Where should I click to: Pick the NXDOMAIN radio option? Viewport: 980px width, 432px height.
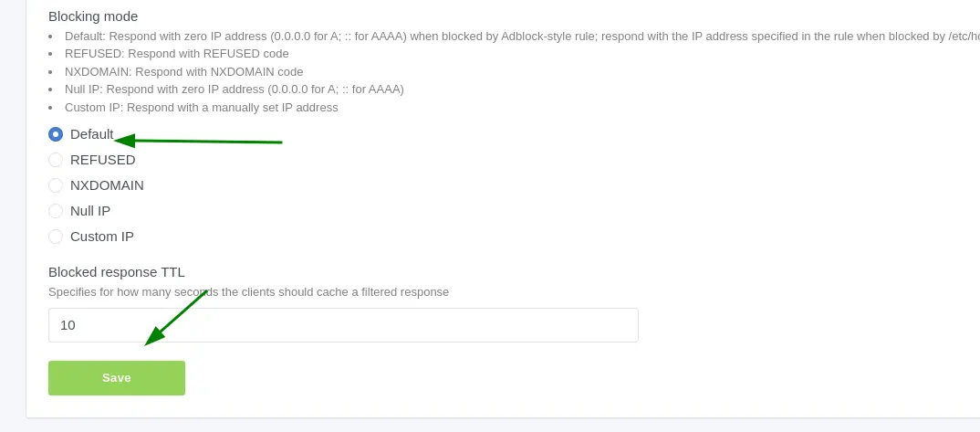pos(56,185)
